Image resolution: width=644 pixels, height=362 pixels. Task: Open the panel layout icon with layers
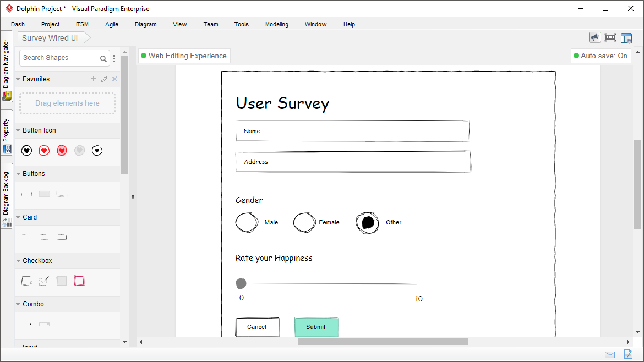pos(626,38)
